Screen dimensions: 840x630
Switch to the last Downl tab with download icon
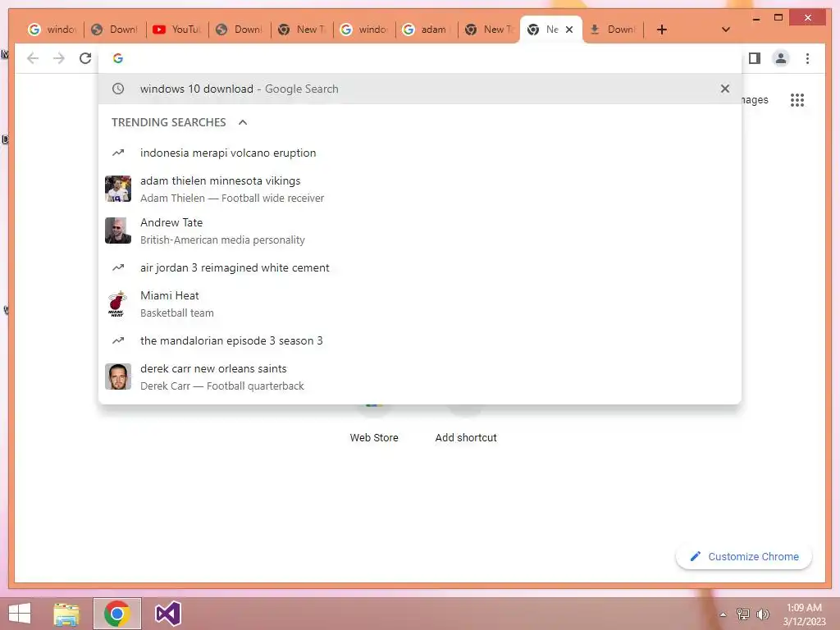613,30
